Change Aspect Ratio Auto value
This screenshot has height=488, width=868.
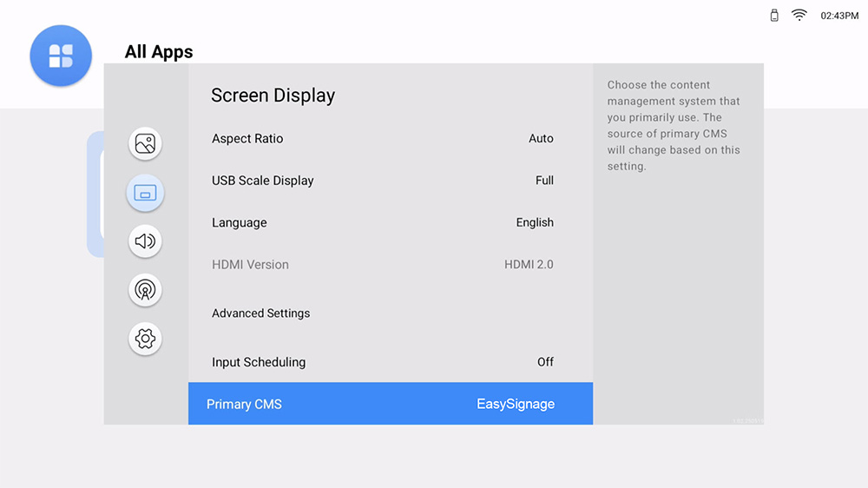(541, 139)
